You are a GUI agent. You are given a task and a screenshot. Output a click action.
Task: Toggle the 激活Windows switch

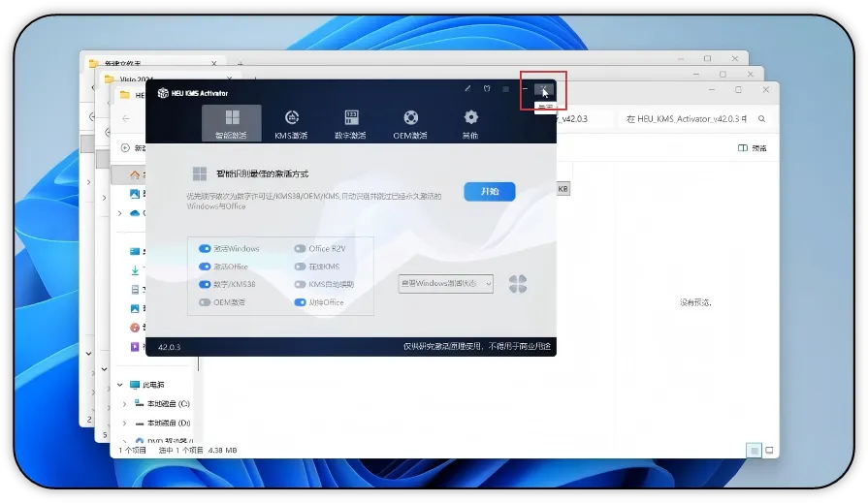[x=205, y=248]
